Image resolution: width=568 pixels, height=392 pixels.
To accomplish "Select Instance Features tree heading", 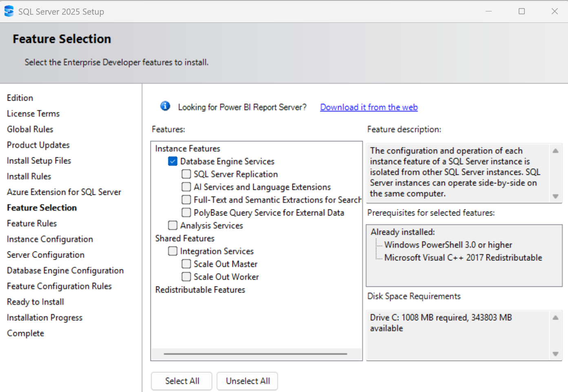I will coord(188,149).
